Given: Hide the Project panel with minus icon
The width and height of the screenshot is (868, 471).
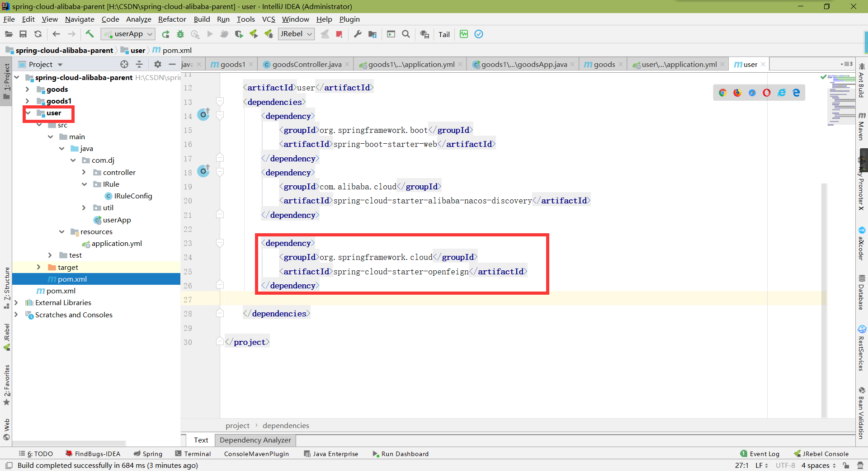Looking at the screenshot, I should [x=172, y=64].
